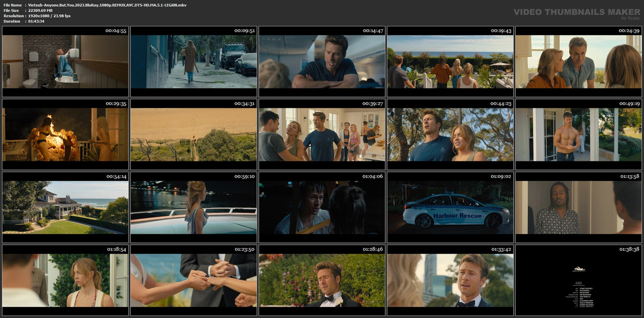644x318 pixels.
Task: Select the shirtless man thumbnail at 00:49:19
Action: pos(579,134)
